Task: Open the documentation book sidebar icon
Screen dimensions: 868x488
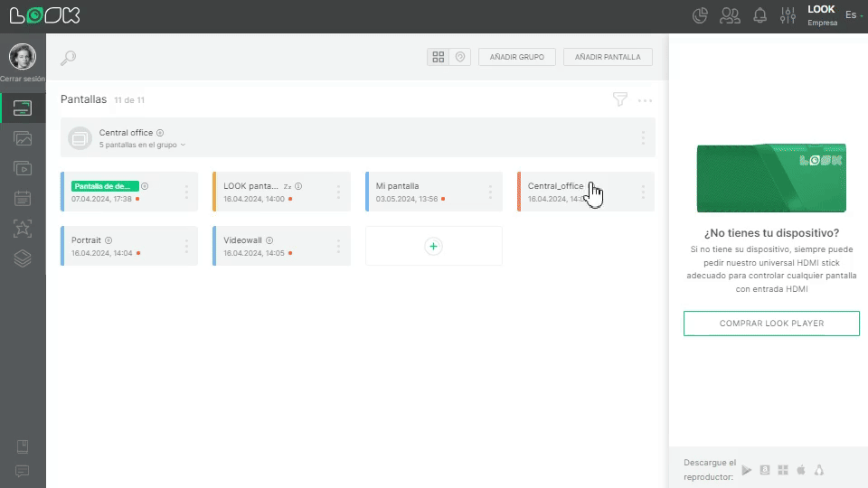Action: coord(22,446)
